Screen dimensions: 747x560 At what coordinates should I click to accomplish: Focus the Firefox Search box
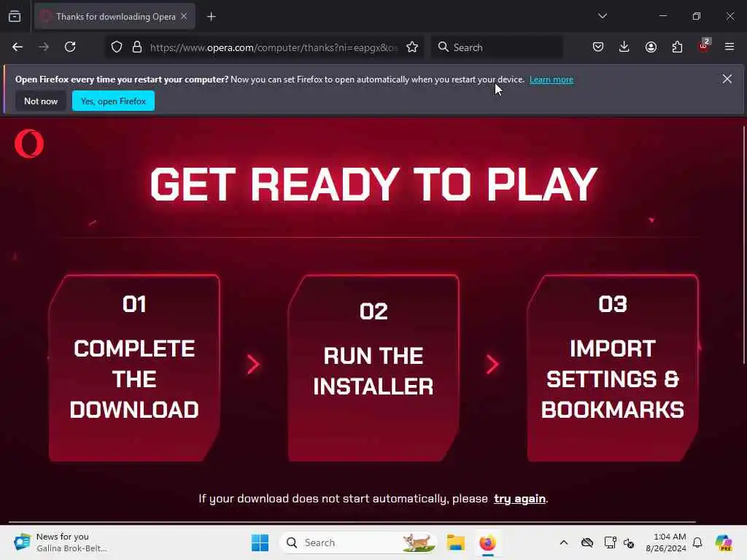click(497, 47)
